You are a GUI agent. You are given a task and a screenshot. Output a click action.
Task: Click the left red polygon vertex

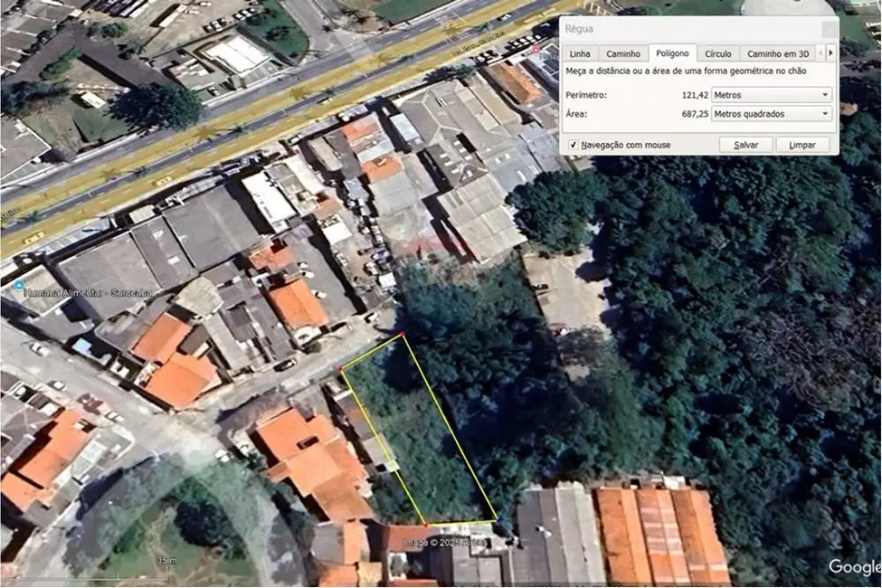[x=342, y=369]
